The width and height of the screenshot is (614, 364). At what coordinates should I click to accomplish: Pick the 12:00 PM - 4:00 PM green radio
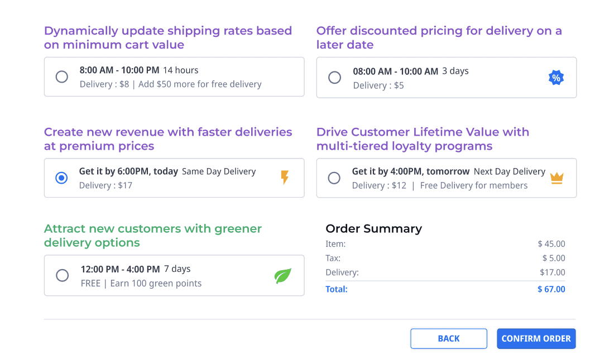(63, 275)
